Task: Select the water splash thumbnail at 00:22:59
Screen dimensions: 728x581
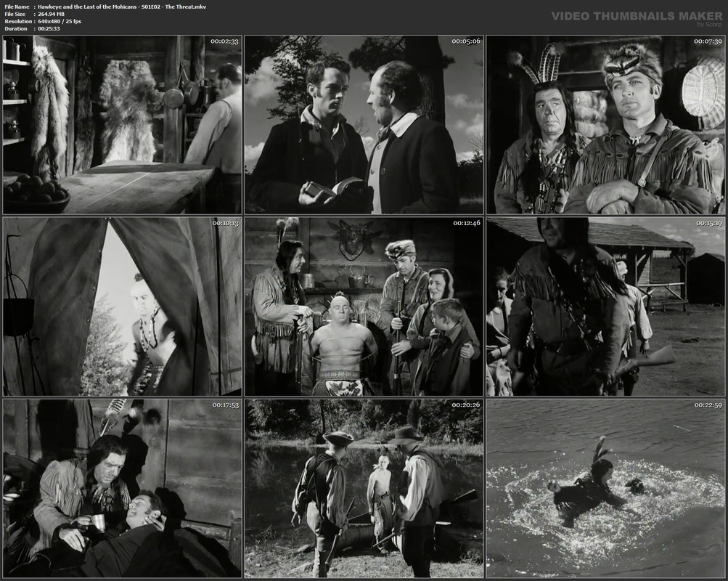Action: click(605, 489)
